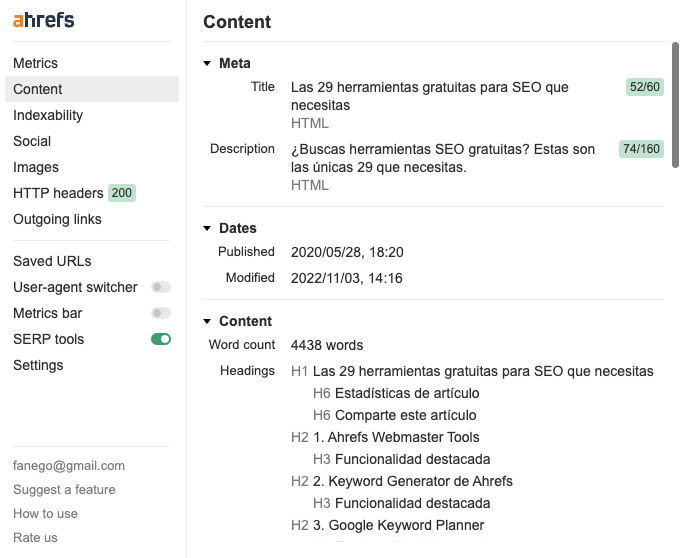
Task: Select the title text starting 'Las 29 herramientas gratuitas'
Action: [429, 96]
